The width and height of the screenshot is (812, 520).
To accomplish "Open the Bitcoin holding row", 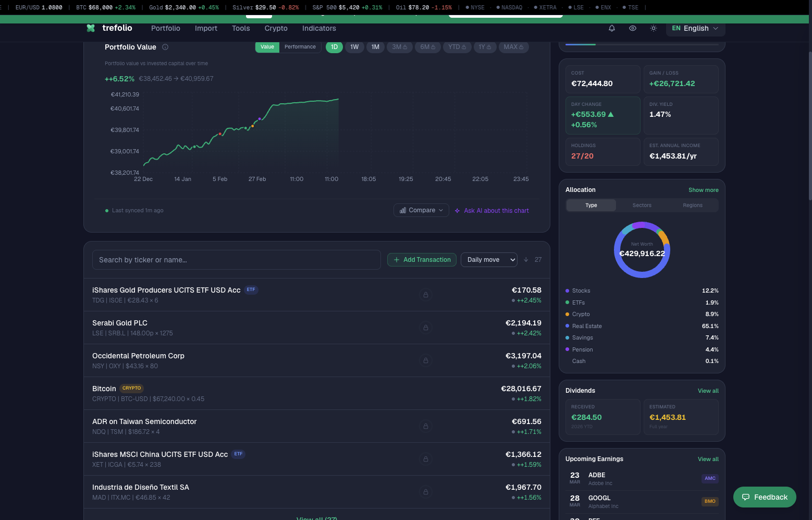I will pos(317,393).
